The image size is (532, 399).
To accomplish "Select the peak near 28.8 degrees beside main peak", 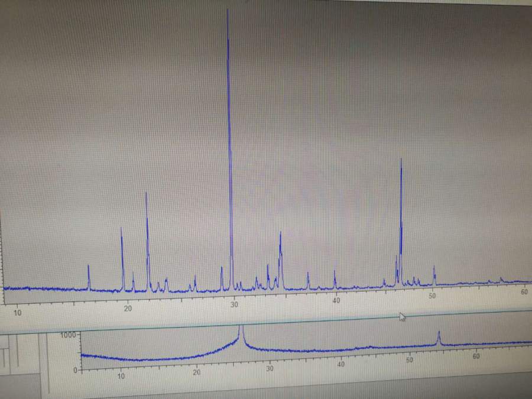I will coord(222,278).
